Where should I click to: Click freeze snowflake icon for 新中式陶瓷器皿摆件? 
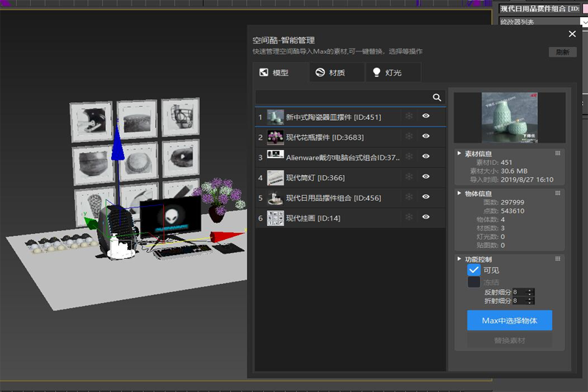click(x=409, y=116)
